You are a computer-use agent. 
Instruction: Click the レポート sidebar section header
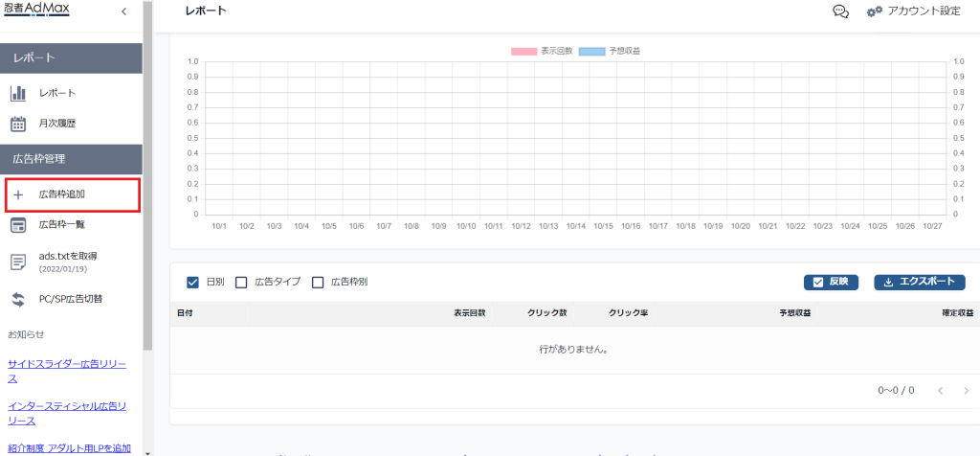click(x=71, y=58)
